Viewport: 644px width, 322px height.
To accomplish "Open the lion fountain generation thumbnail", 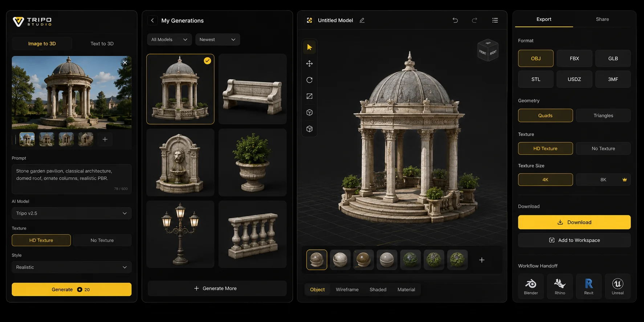I will pos(180,162).
